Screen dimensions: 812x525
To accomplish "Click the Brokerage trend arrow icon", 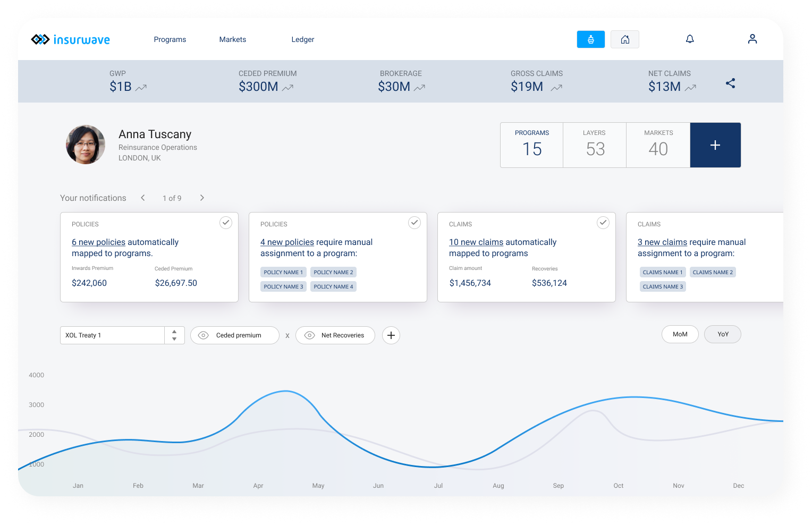I will (x=420, y=88).
